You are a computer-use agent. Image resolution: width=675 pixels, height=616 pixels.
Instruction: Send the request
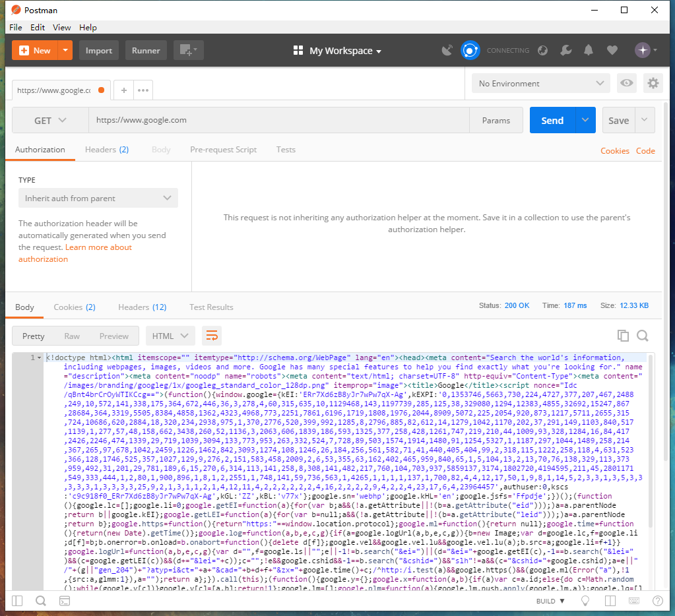point(552,121)
